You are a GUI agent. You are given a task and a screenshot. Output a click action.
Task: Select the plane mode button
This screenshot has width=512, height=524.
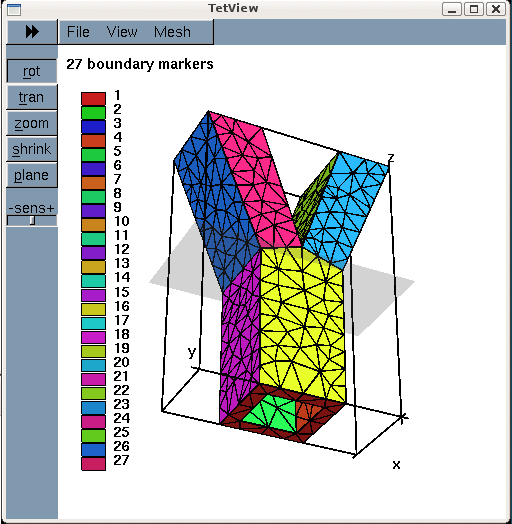pyautogui.click(x=32, y=175)
